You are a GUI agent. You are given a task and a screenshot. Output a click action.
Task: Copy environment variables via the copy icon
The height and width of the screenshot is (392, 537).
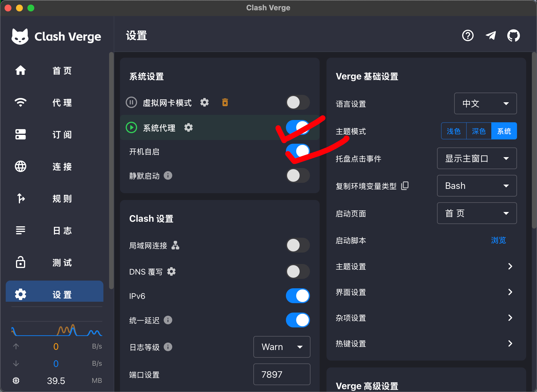(405, 186)
